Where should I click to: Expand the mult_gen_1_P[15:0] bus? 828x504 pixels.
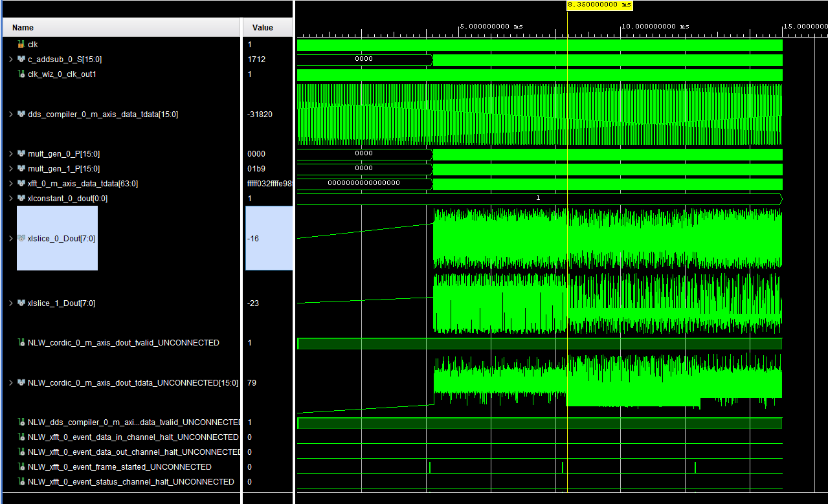pos(10,169)
